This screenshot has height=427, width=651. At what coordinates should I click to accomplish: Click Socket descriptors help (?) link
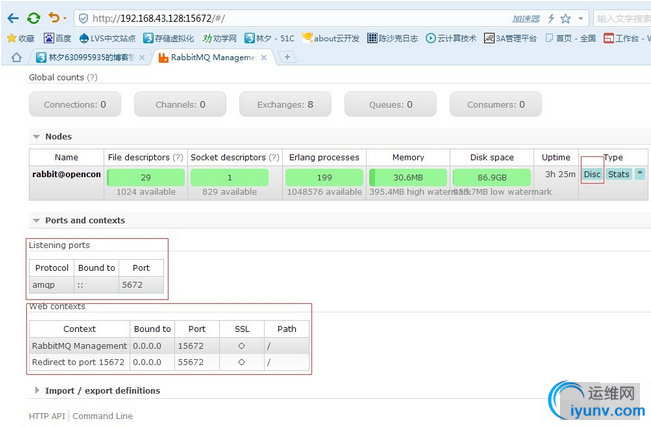tap(274, 157)
